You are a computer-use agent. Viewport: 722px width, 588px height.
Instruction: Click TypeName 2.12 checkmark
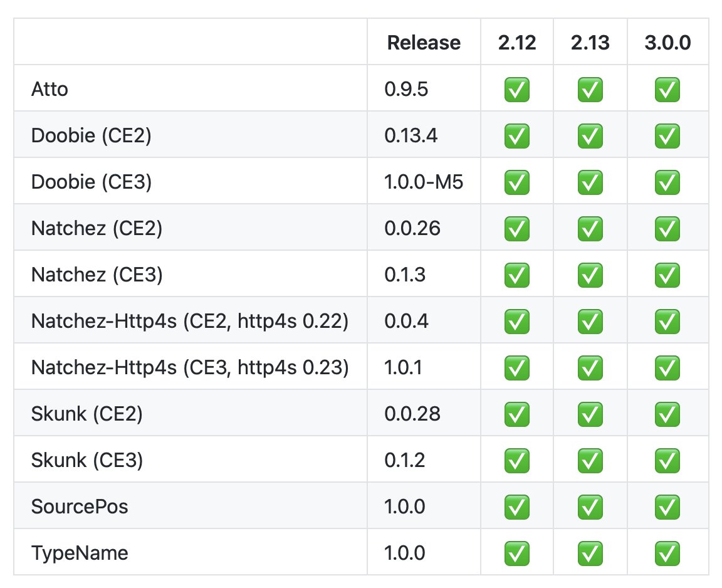(x=516, y=554)
